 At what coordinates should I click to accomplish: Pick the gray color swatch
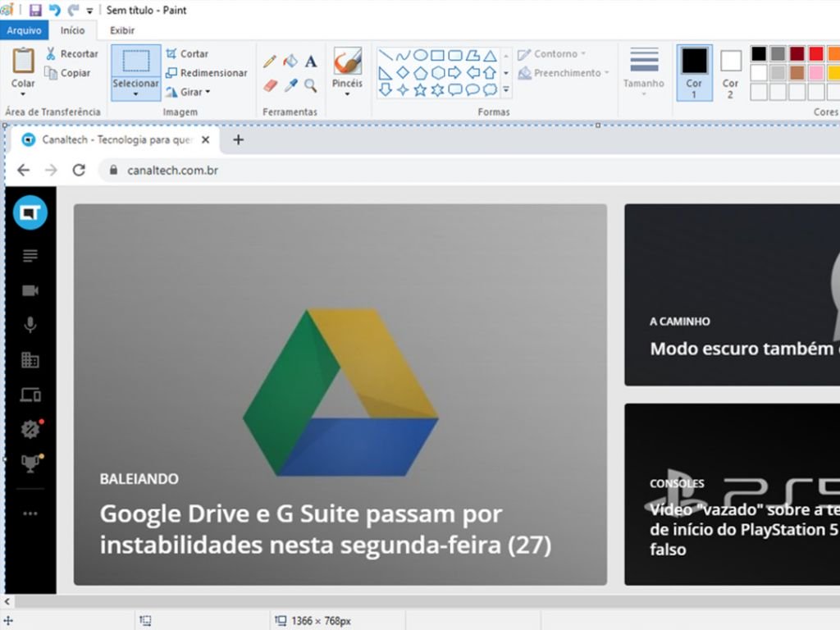pyautogui.click(x=778, y=53)
